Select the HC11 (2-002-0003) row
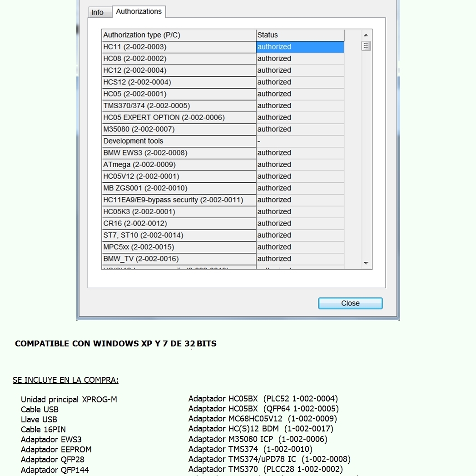 178,47
